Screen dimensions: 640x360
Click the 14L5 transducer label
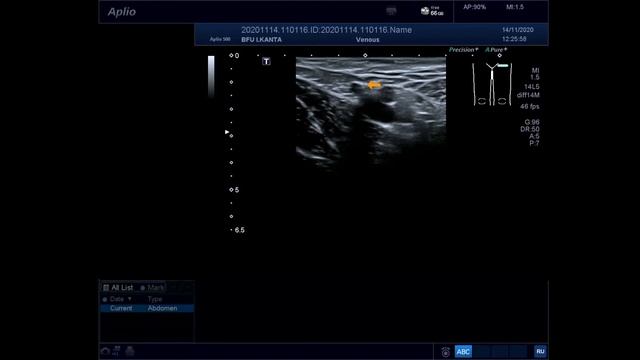531,87
